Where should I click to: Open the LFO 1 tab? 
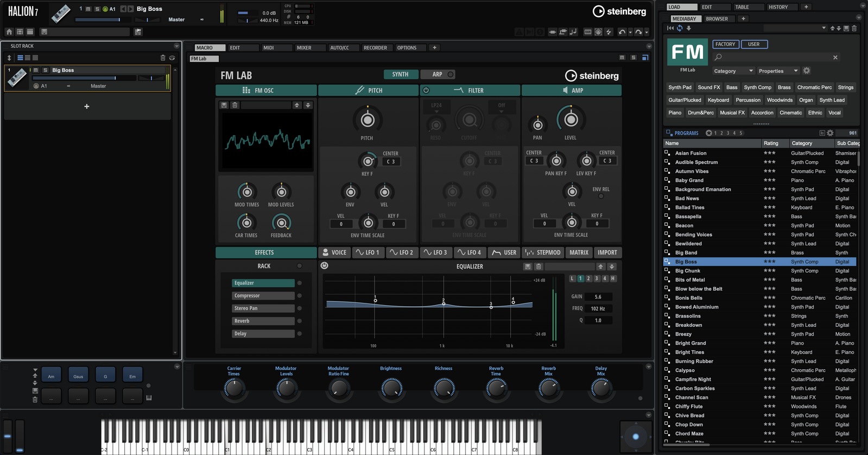(368, 252)
